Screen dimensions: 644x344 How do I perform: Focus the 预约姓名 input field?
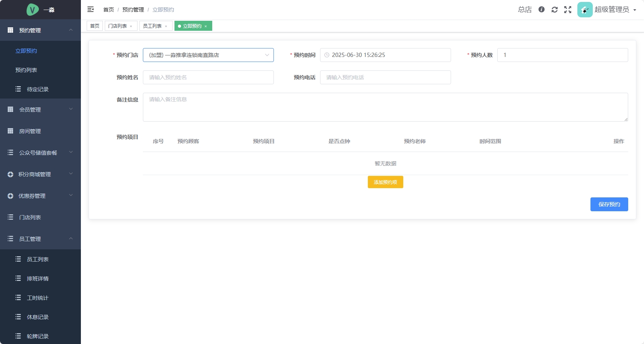208,77
